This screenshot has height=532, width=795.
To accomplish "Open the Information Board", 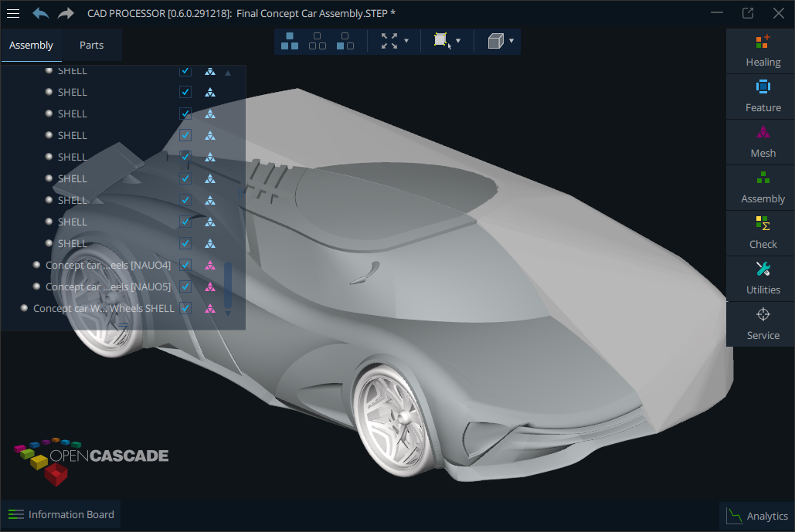I will (x=61, y=514).
